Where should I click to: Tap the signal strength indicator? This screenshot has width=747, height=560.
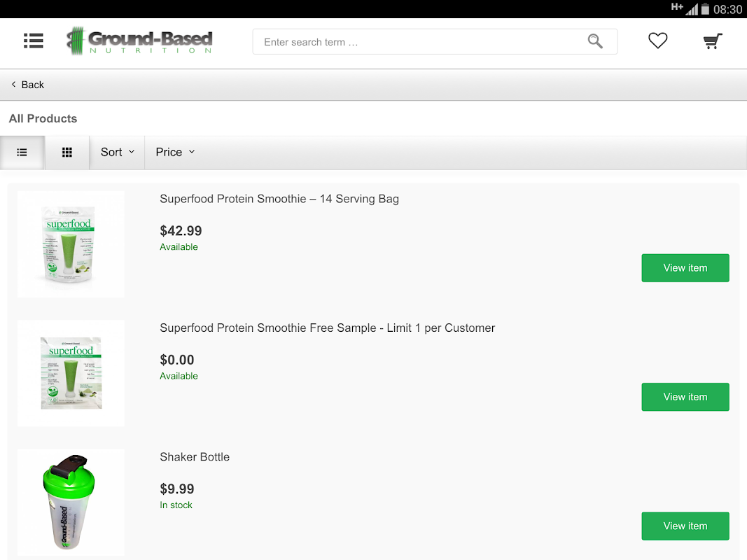[x=692, y=9]
